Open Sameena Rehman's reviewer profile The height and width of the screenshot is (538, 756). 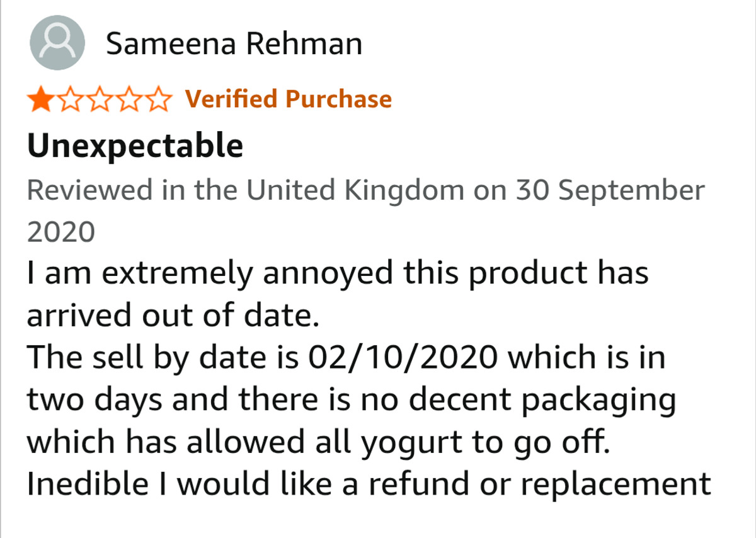234,44
